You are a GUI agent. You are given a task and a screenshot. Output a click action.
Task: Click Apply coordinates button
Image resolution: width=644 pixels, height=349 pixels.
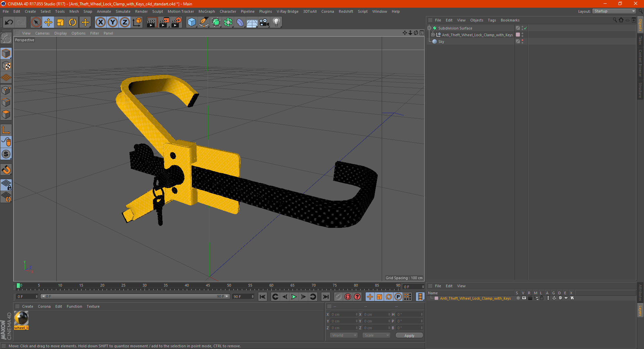[x=409, y=335]
